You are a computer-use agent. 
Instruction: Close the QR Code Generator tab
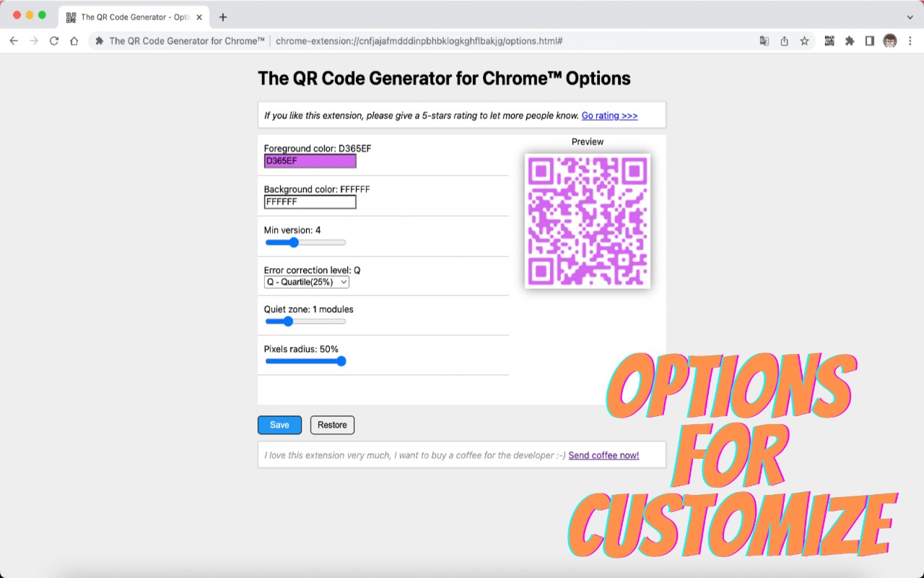pyautogui.click(x=198, y=17)
